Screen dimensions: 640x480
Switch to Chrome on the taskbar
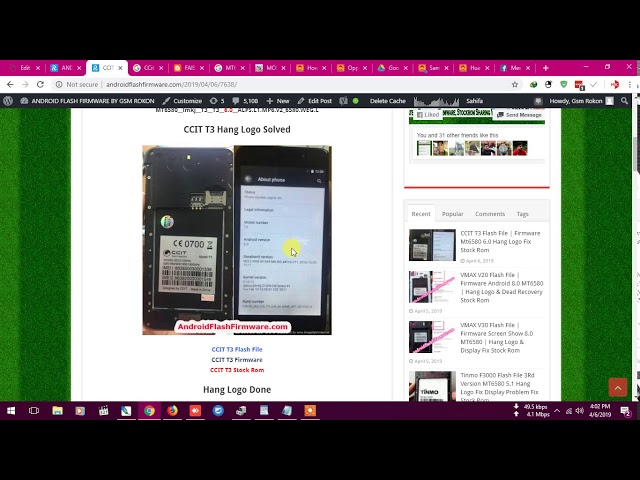[x=149, y=411]
